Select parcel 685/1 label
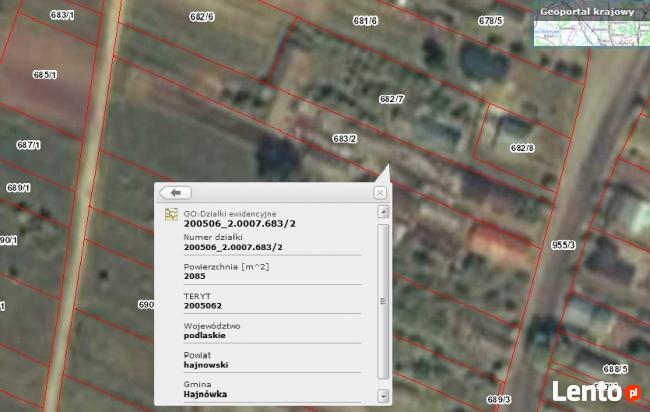Screen dimensions: 650x412 [44, 75]
